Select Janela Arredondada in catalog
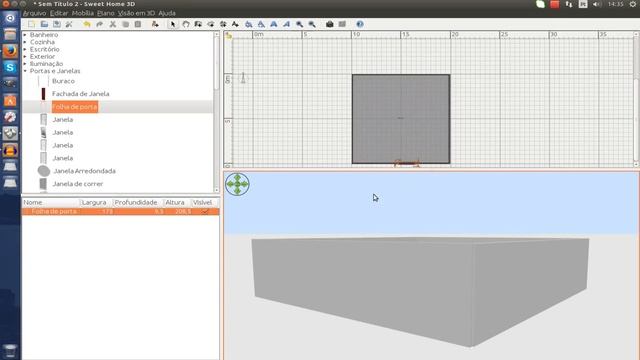 [84, 171]
